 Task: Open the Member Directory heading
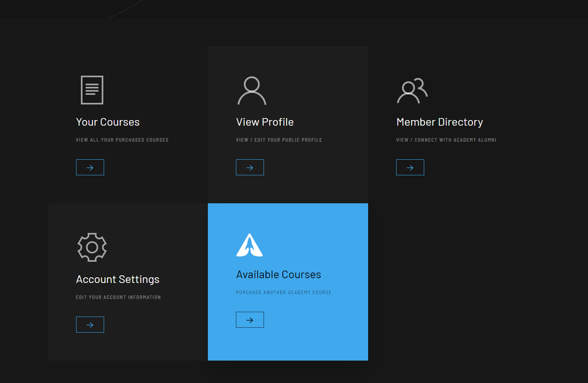pos(440,122)
